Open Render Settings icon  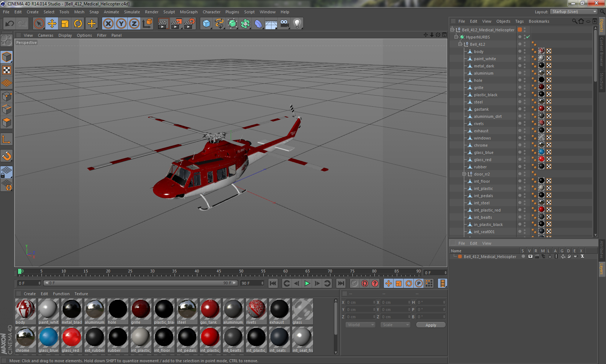[189, 24]
